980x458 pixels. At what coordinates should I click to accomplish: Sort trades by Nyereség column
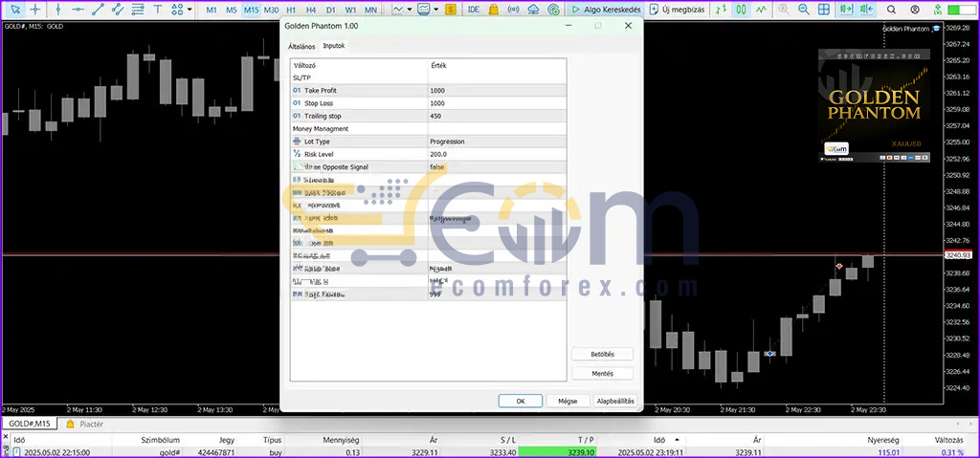[885, 440]
